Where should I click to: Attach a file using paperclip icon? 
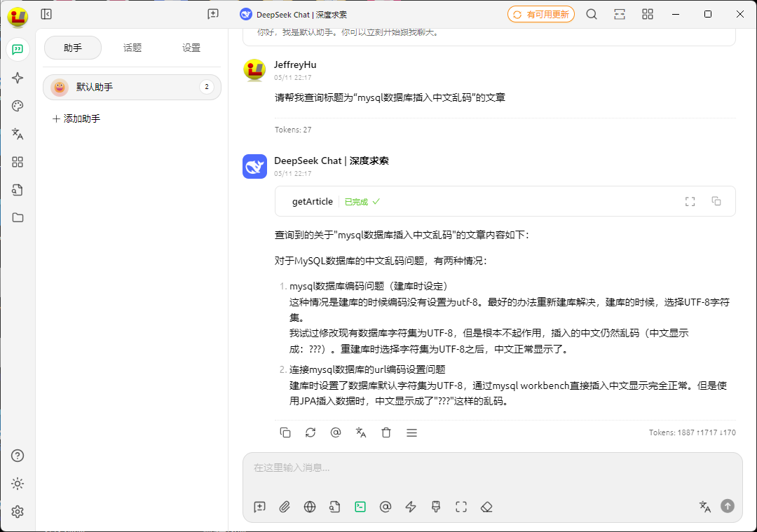[285, 506]
